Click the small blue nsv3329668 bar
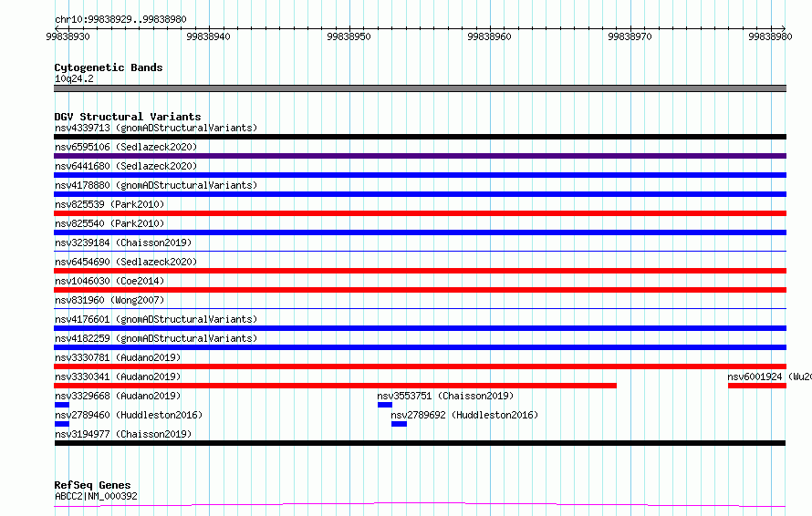 click(x=62, y=405)
